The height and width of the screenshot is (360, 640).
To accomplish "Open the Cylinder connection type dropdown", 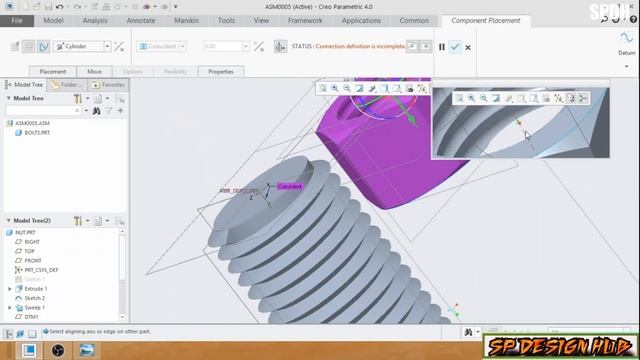I will 107,46.
